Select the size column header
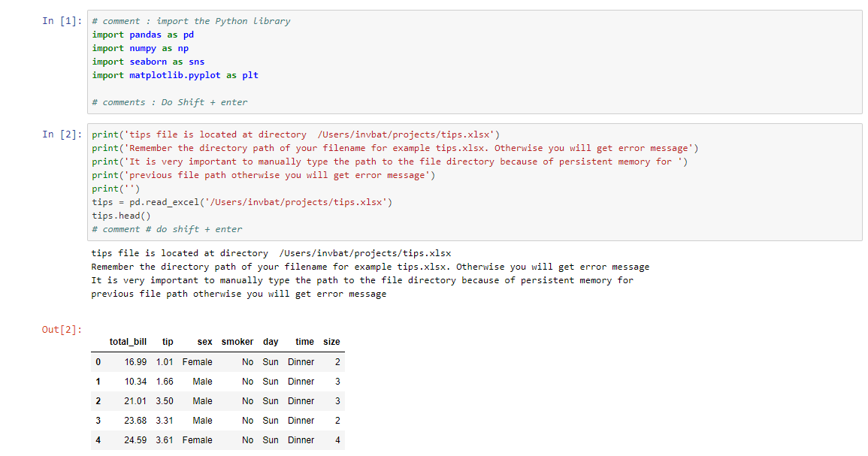The width and height of the screenshot is (868, 456). click(x=331, y=342)
